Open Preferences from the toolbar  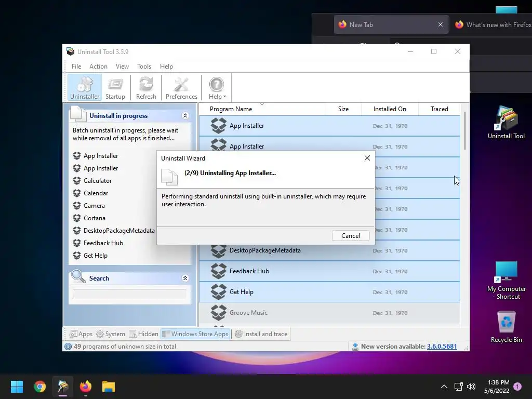click(x=181, y=87)
